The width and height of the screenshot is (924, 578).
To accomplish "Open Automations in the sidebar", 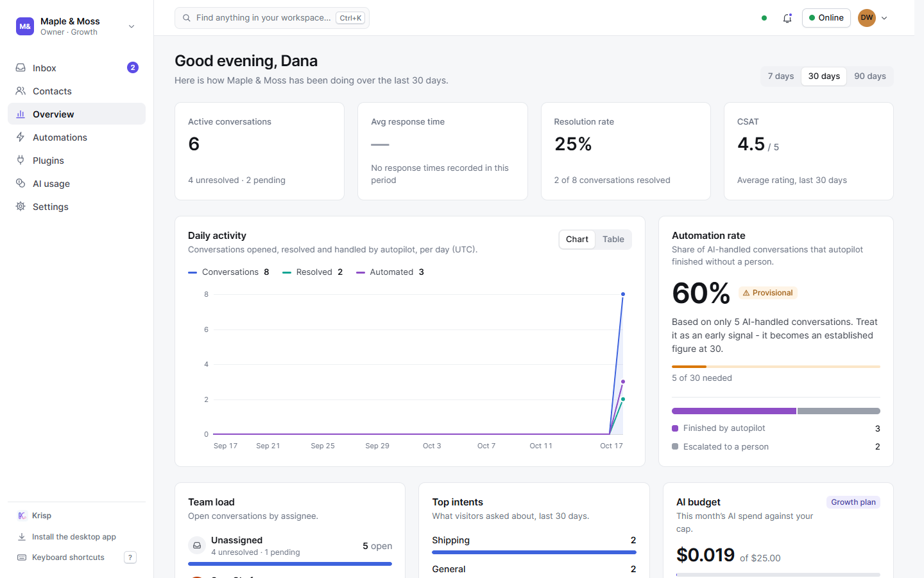I will [x=76, y=137].
